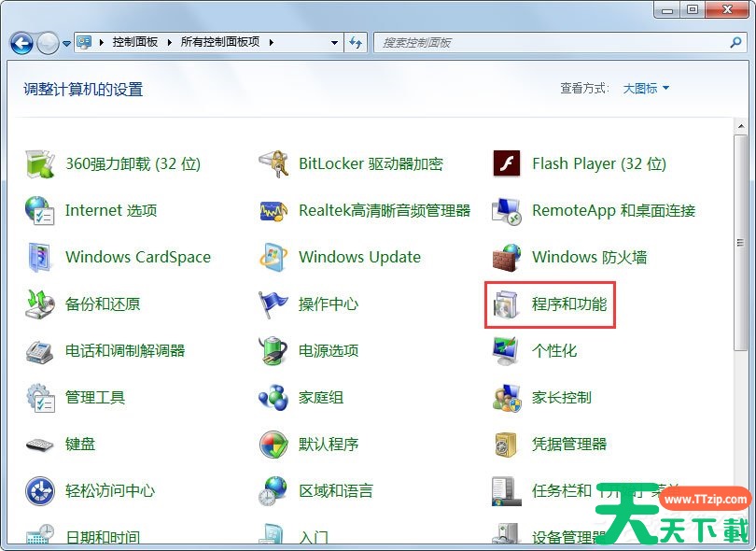
Task: Click the refresh button next to address bar
Action: click(x=356, y=43)
